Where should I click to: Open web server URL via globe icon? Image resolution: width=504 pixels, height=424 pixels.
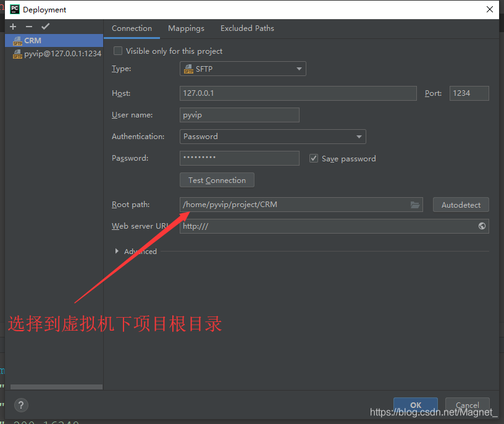(482, 226)
